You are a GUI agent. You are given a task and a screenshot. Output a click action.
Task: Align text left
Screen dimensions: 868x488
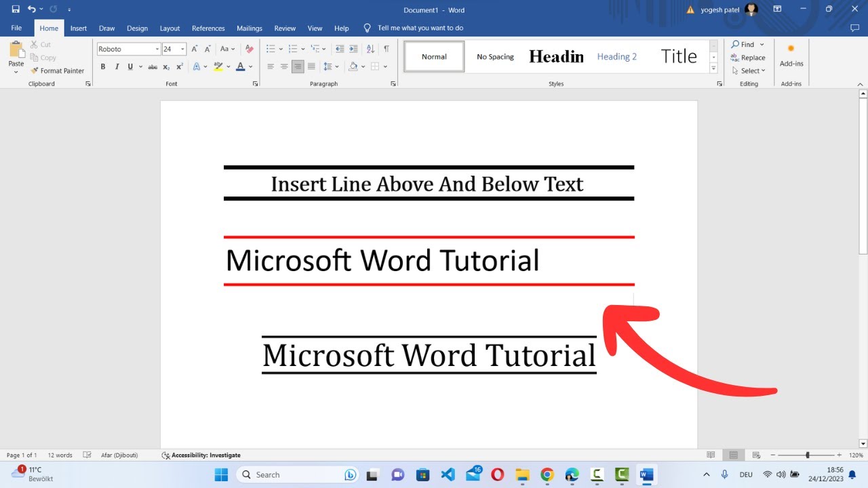(x=270, y=66)
